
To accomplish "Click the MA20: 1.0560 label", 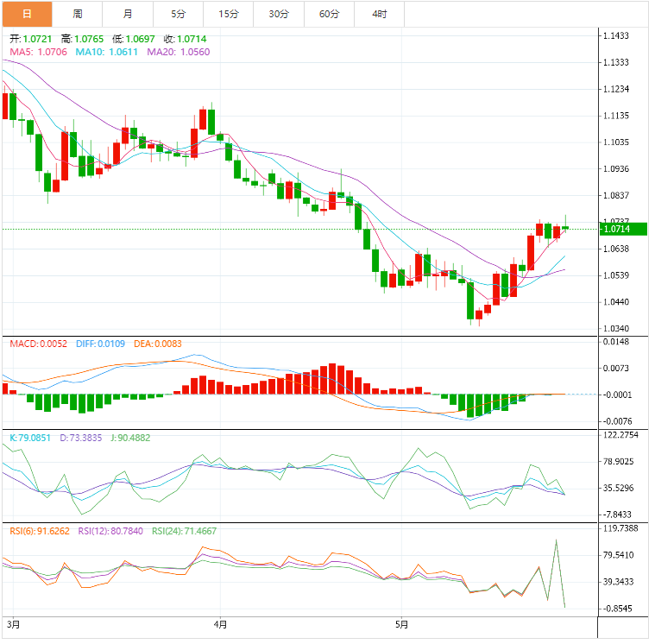I will [x=179, y=52].
